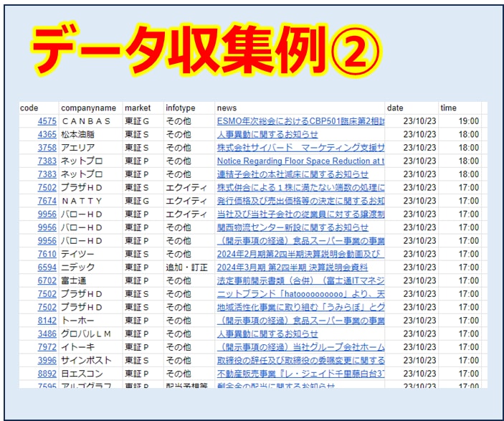The height and width of the screenshot is (421, 504).
Task: Open code 7972 link for イトーキ
Action: pos(47,347)
